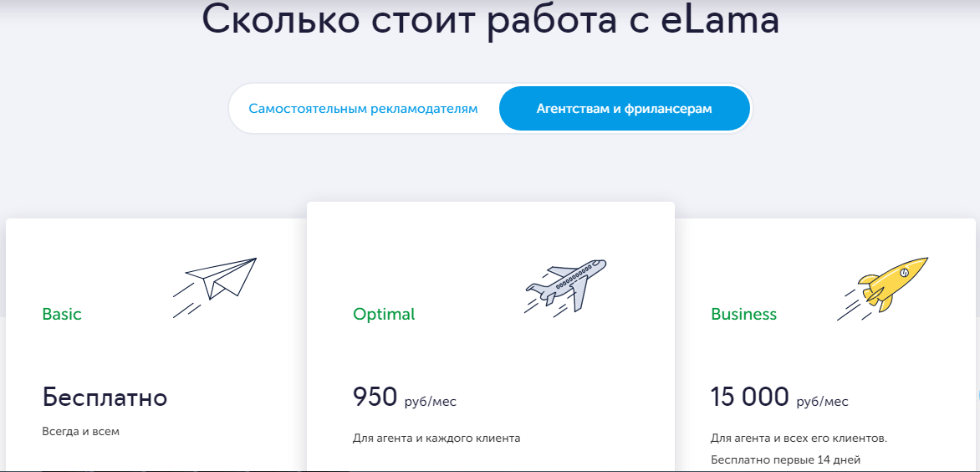The width and height of the screenshot is (980, 472).
Task: Click Для агента и всех его клиентов text
Action: tap(798, 438)
